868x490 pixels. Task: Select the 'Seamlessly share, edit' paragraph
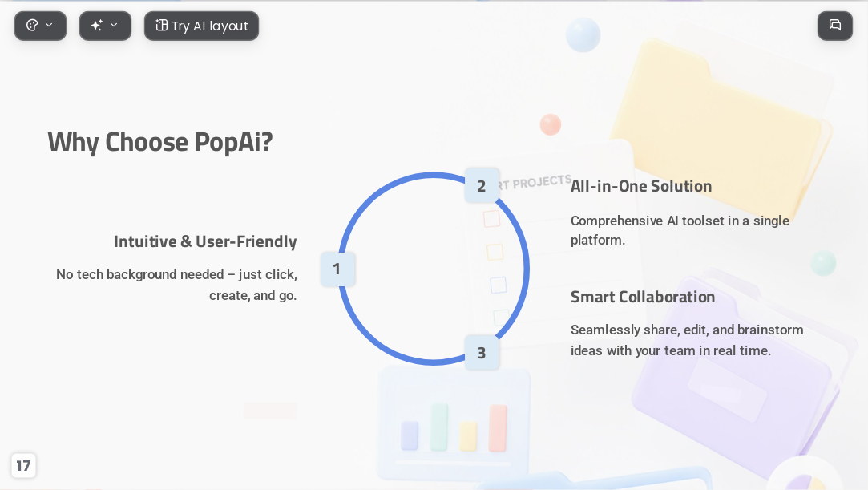point(687,340)
